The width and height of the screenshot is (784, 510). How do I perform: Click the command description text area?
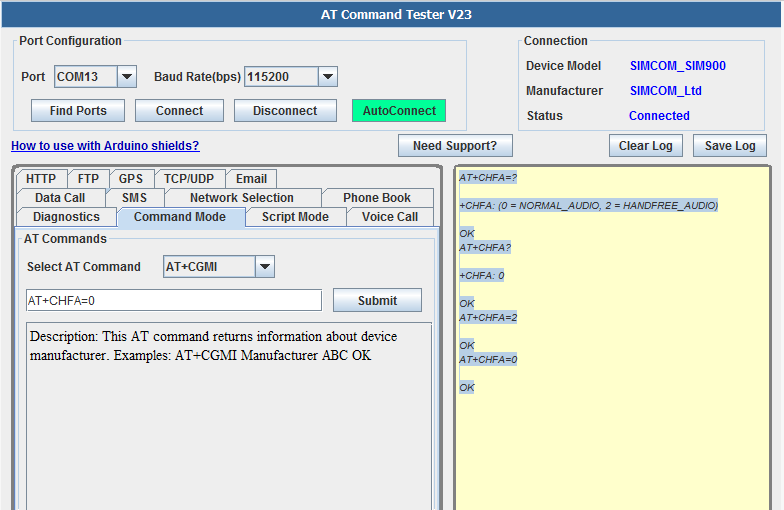pyautogui.click(x=229, y=416)
